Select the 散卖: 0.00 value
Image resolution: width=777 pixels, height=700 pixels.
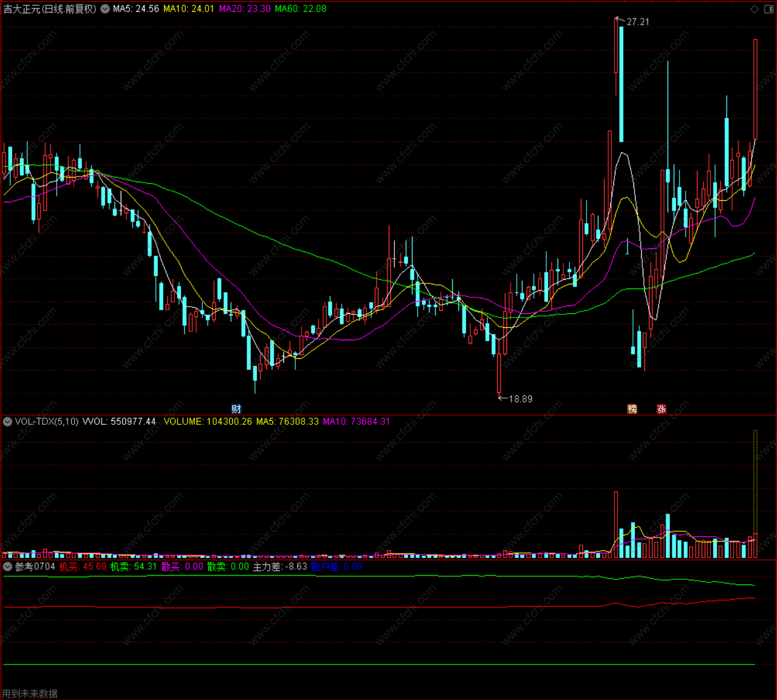pyautogui.click(x=228, y=567)
